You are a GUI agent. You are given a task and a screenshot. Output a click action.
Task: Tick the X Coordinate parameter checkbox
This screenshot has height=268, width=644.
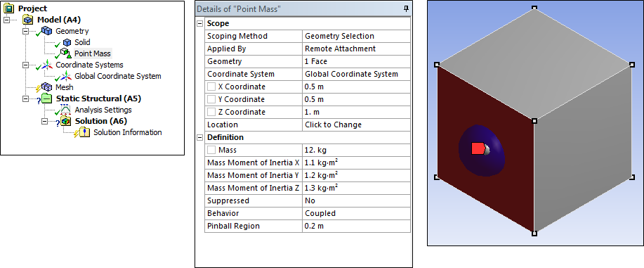tap(211, 87)
